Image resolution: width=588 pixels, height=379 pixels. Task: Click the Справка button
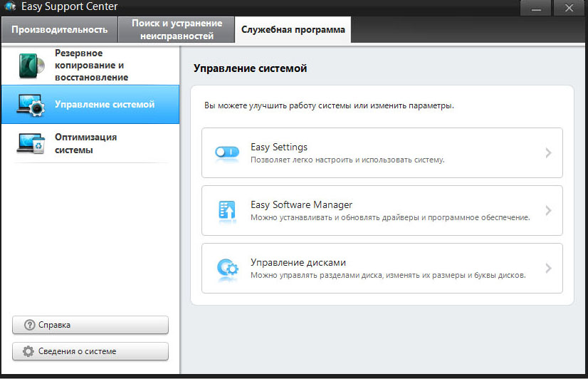(x=90, y=325)
